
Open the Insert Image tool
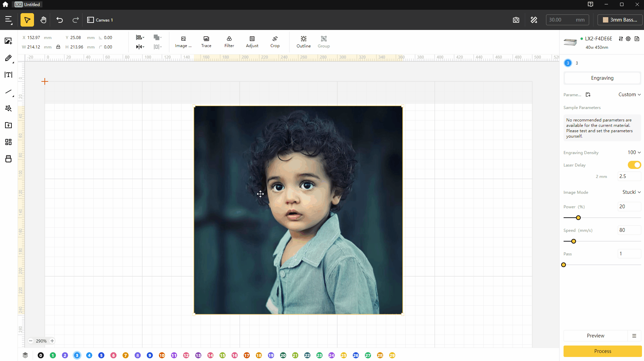click(8, 41)
